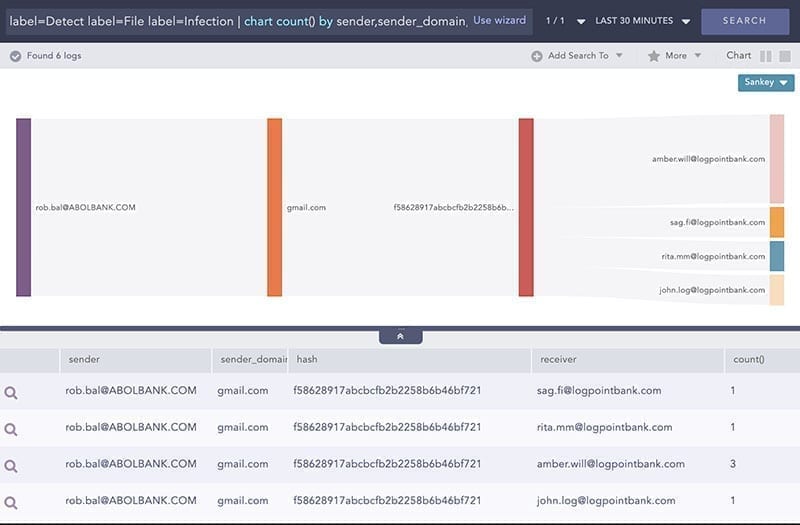Click the red hash Sankey node

526,207
